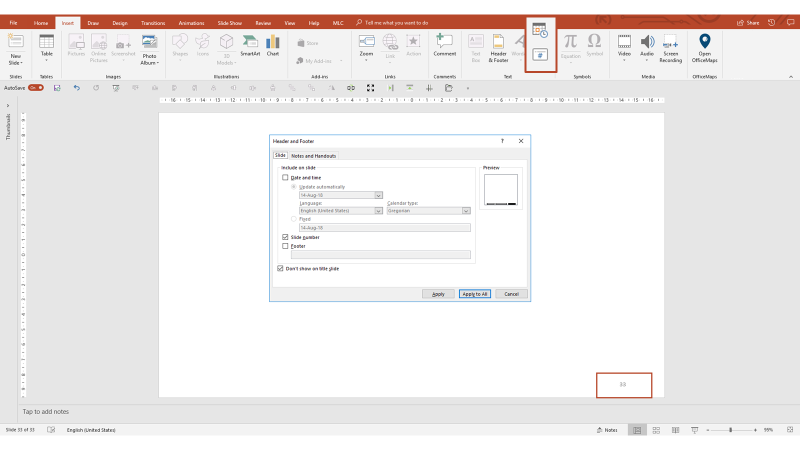Select the Update automatically radio button
This screenshot has width=800, height=450.
(x=294, y=187)
